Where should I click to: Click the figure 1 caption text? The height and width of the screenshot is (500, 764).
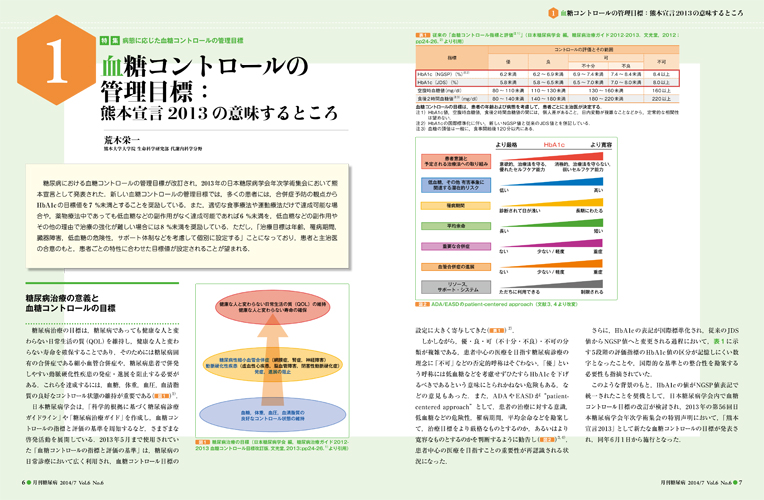tap(272, 445)
